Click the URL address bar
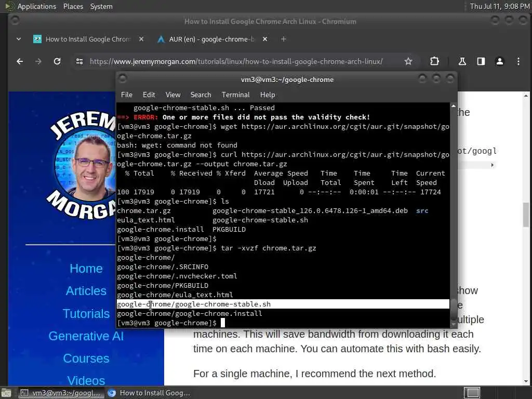The height and width of the screenshot is (399, 532). 236,61
